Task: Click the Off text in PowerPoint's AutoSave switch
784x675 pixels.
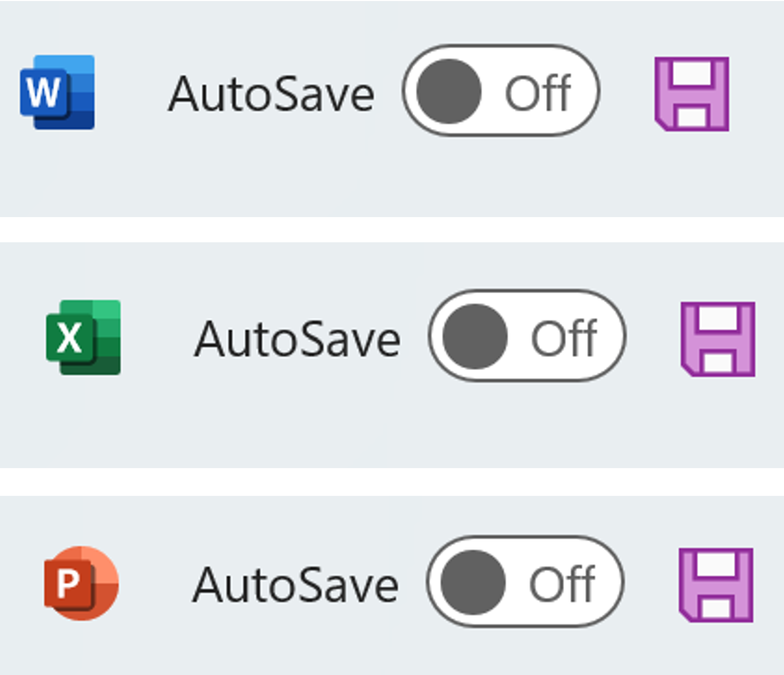Action: coord(562,584)
